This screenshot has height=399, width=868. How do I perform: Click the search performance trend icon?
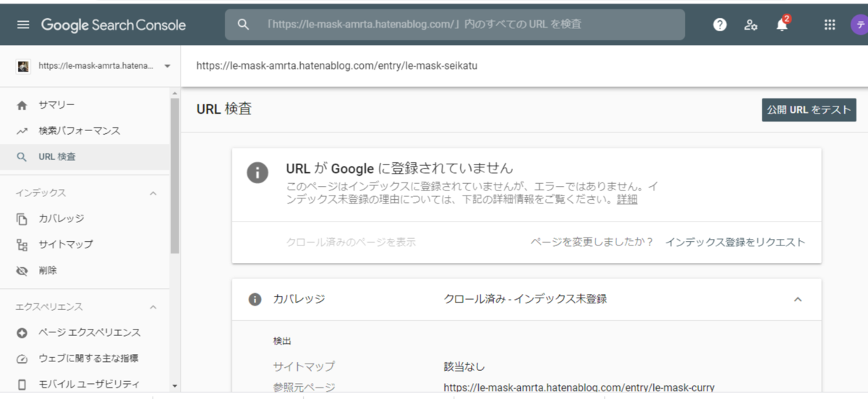click(x=22, y=131)
